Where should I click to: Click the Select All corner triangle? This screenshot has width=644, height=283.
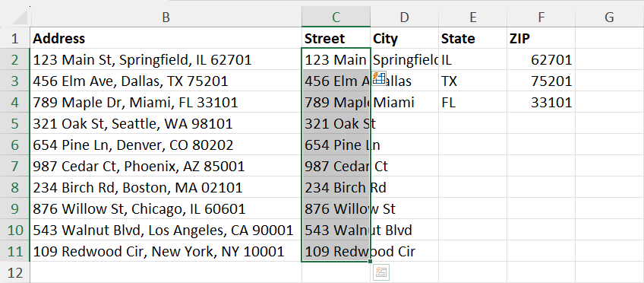[20, 17]
